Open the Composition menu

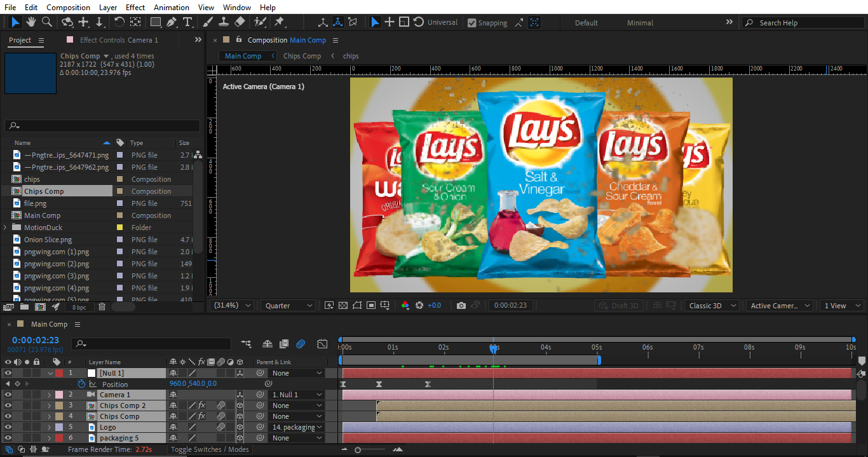point(68,8)
